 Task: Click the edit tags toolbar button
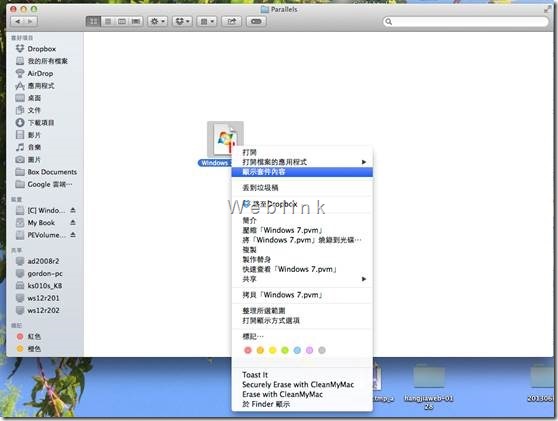pyautogui.click(x=256, y=22)
